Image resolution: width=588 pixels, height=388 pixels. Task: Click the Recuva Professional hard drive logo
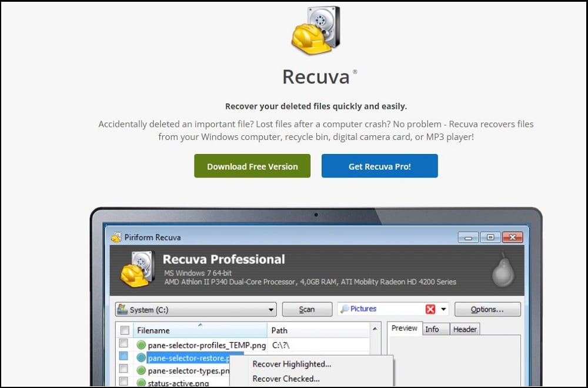138,269
